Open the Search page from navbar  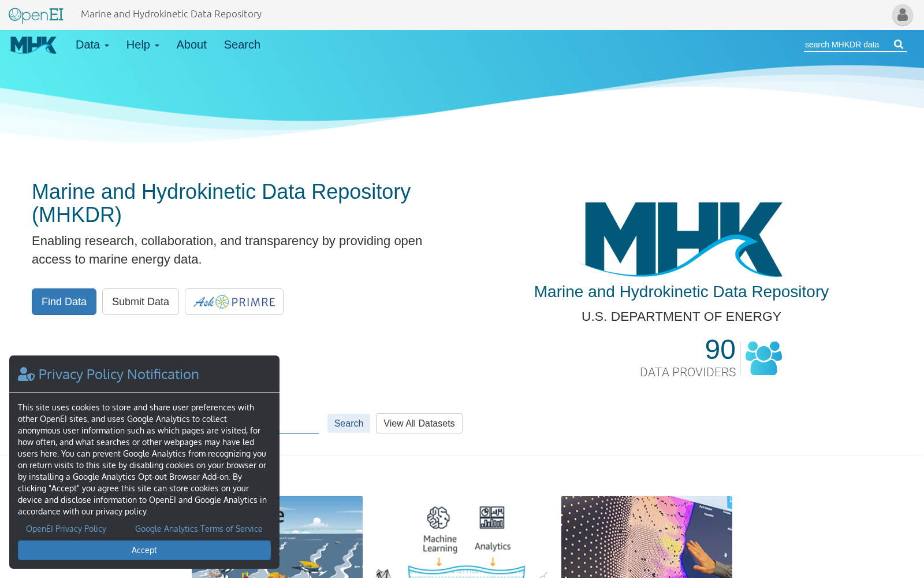click(242, 45)
